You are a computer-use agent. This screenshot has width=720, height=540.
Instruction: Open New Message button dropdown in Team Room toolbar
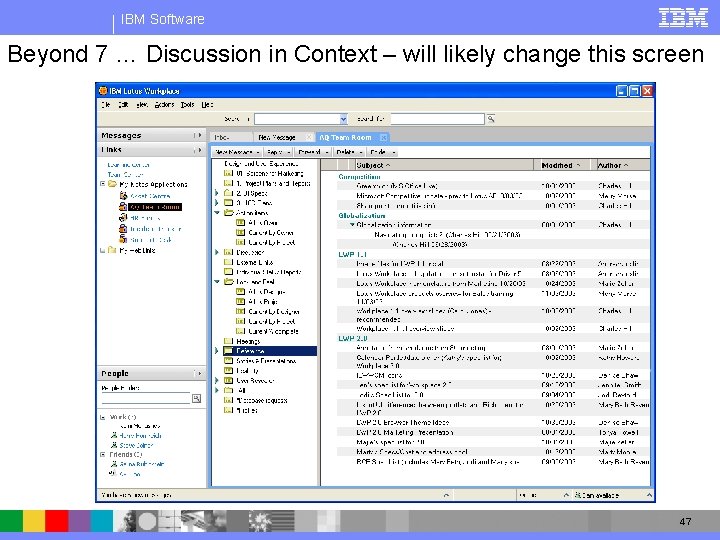click(258, 152)
